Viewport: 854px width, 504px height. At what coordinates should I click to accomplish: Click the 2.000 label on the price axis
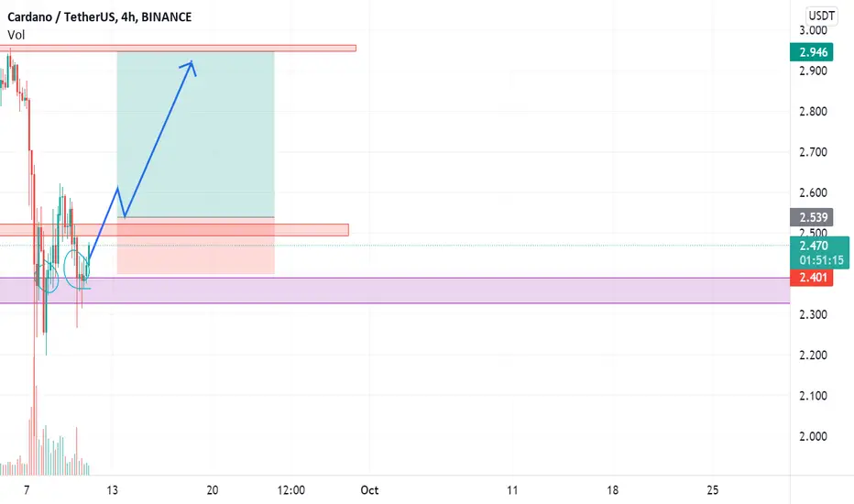(x=813, y=436)
